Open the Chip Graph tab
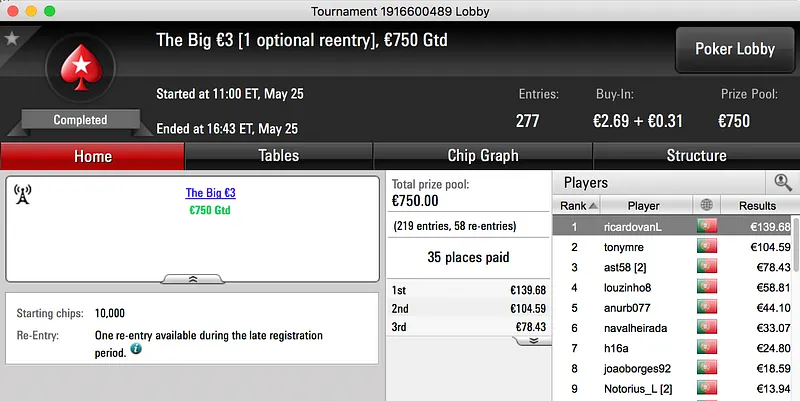Screen dimensions: 800x401 click(482, 156)
